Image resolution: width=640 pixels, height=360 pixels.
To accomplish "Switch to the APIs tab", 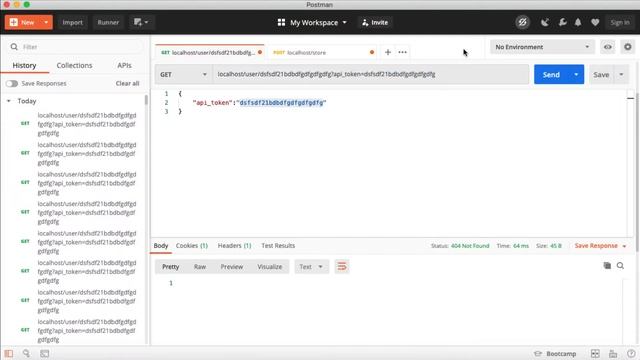I will 124,65.
